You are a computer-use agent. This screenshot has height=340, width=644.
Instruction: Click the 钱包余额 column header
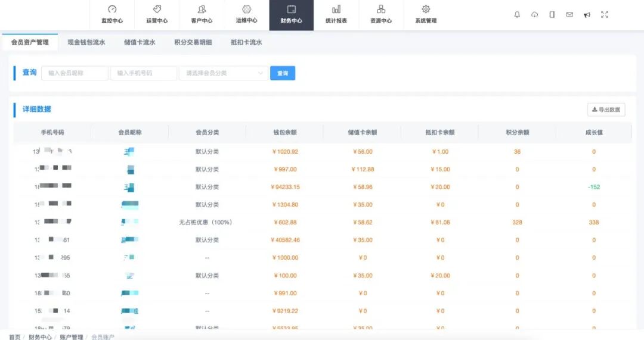pyautogui.click(x=285, y=132)
